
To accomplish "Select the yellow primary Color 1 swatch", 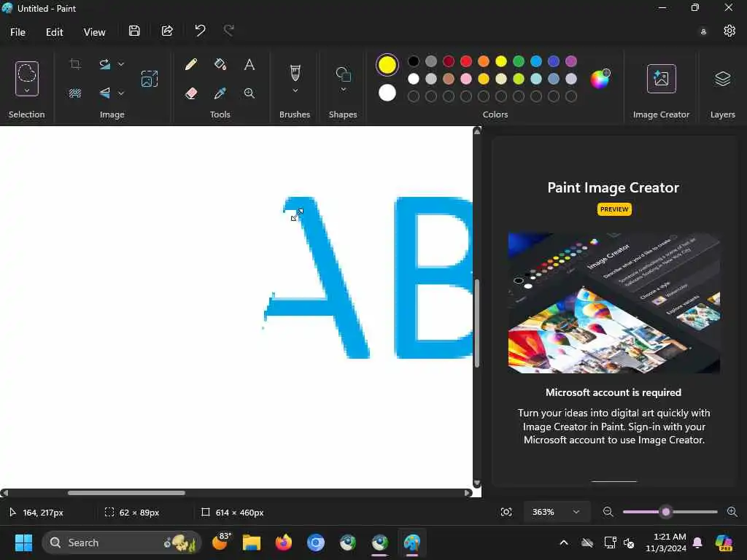I will [x=387, y=65].
